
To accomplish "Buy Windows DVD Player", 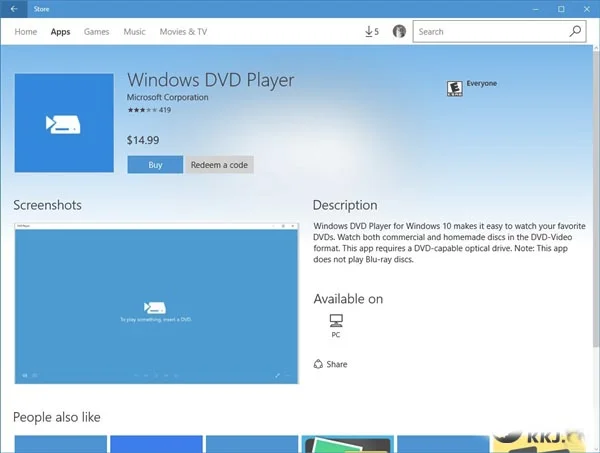I will pos(155,165).
